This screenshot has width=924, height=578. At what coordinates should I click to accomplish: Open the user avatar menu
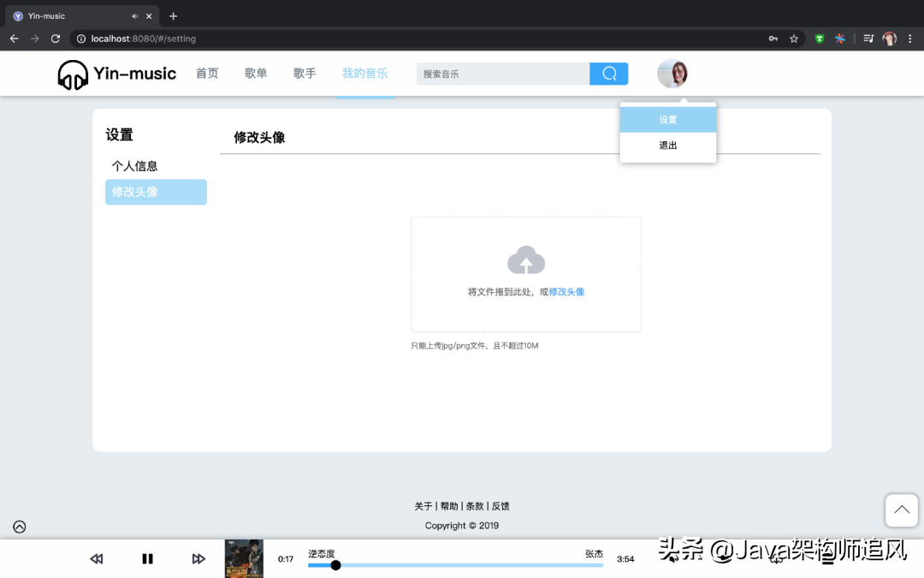point(672,74)
